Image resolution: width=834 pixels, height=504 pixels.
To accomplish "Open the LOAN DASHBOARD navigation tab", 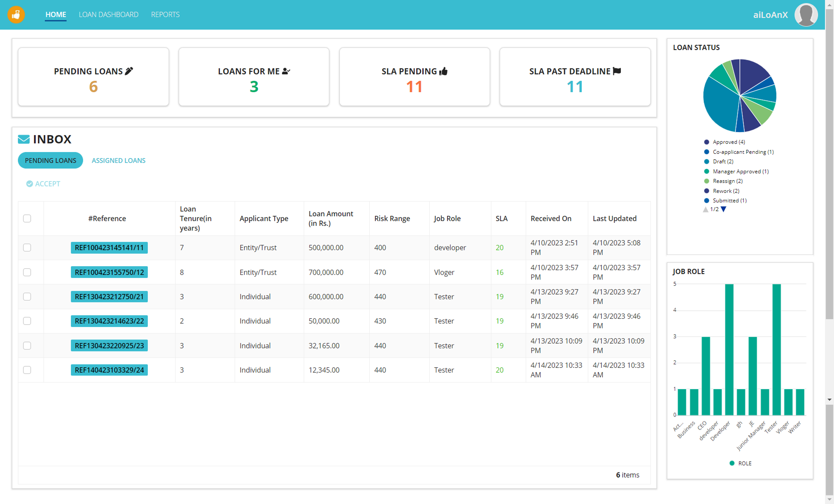I will tap(109, 15).
